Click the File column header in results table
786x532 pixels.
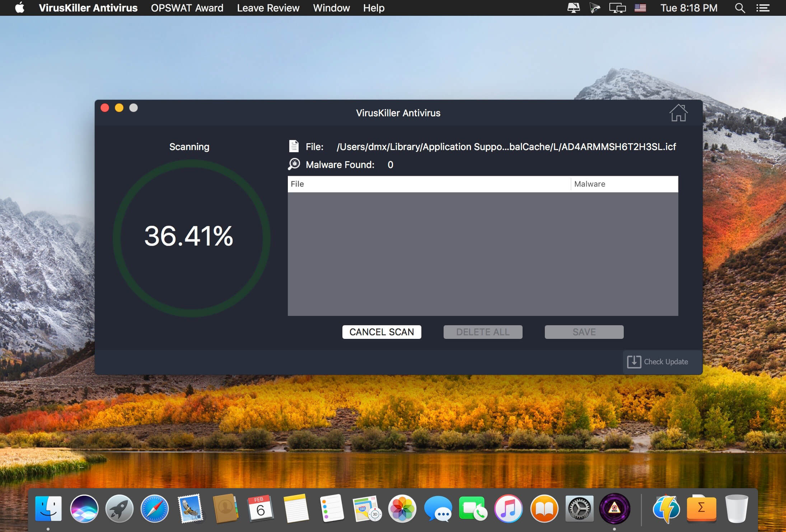429,184
